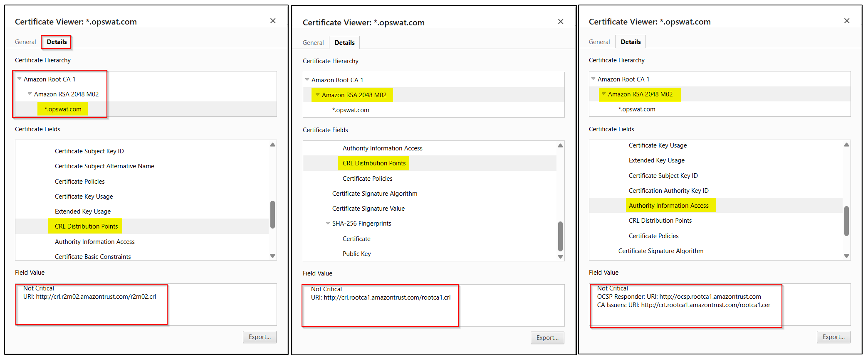
Task: Select Details tab in left viewer
Action: pyautogui.click(x=57, y=42)
